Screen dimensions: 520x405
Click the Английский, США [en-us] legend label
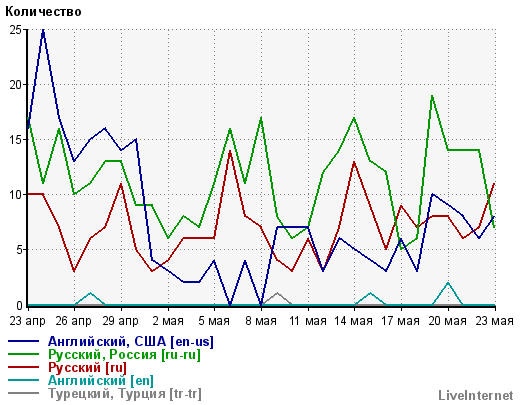tap(131, 342)
